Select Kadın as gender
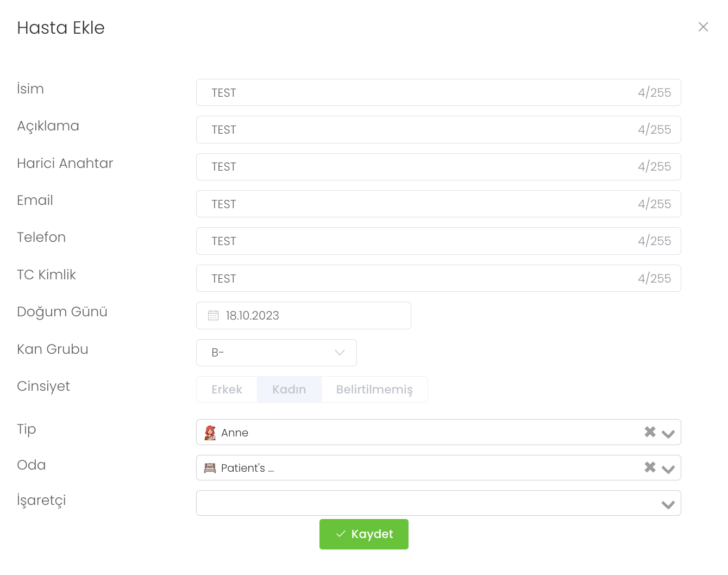This screenshot has width=728, height=575. [x=289, y=390]
